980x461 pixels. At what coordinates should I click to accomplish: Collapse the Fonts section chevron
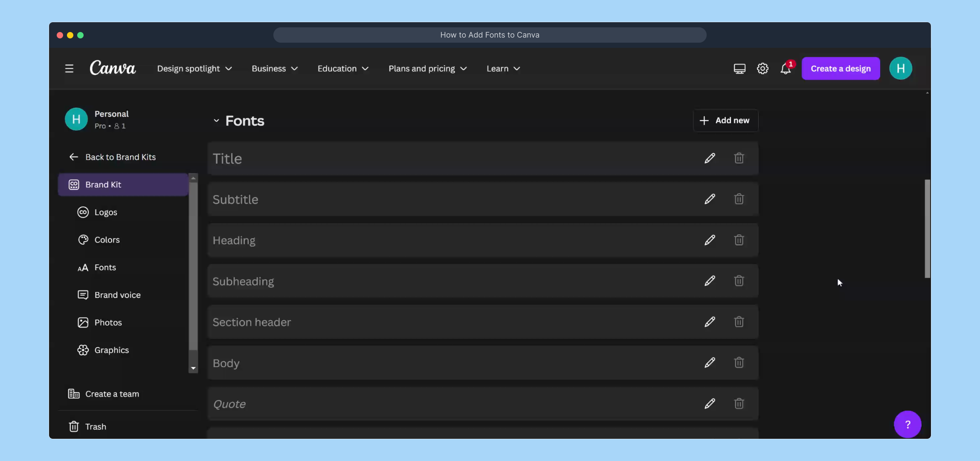(216, 120)
